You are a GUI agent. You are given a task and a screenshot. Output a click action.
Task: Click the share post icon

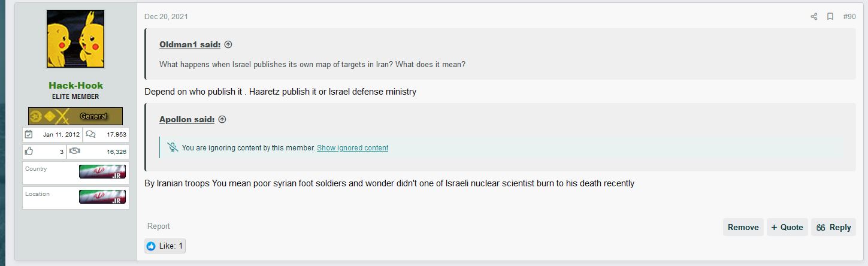[813, 17]
